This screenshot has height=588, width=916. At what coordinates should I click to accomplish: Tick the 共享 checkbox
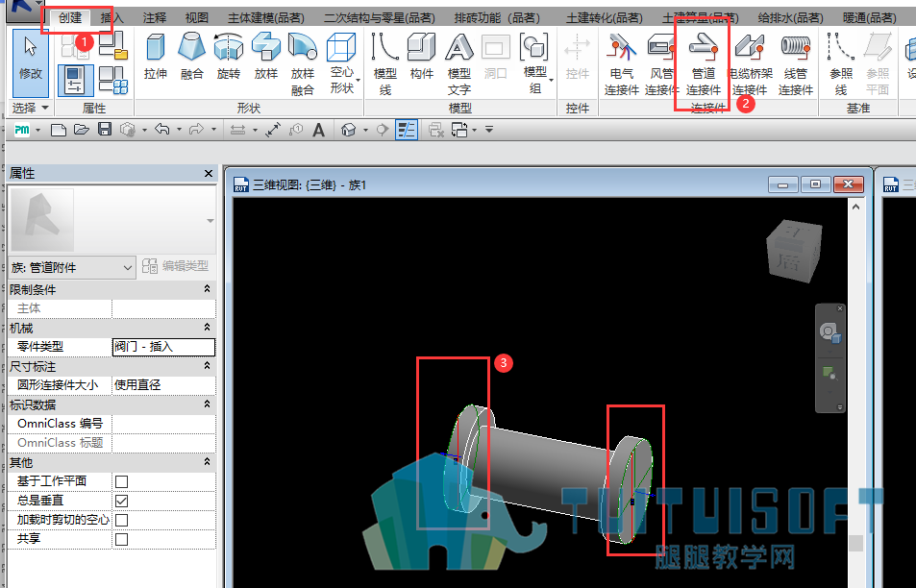(121, 539)
